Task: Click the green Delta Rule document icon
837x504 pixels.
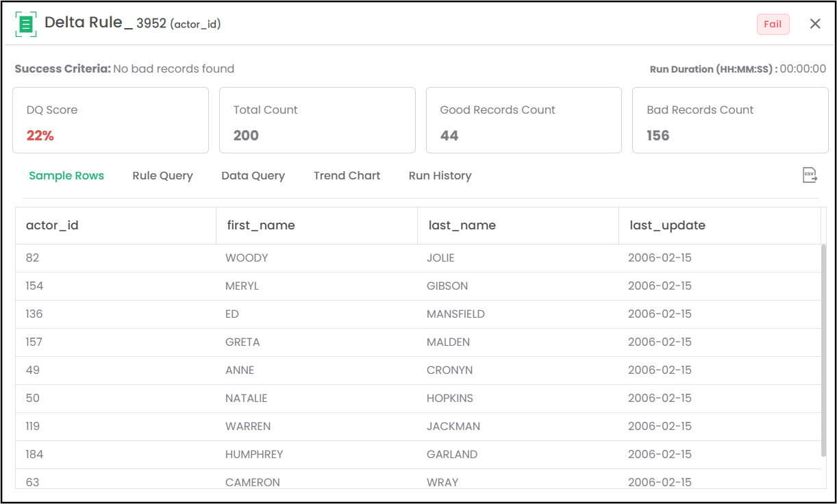Action: pyautogui.click(x=26, y=24)
